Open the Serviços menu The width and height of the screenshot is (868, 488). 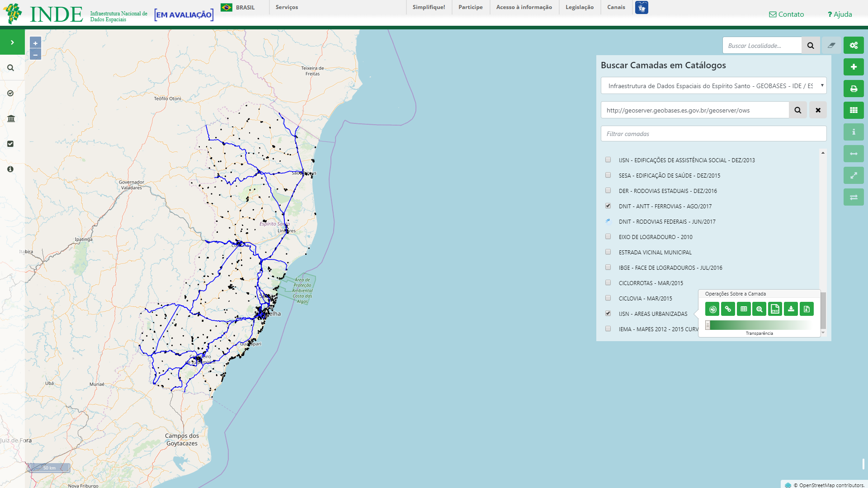pos(287,7)
